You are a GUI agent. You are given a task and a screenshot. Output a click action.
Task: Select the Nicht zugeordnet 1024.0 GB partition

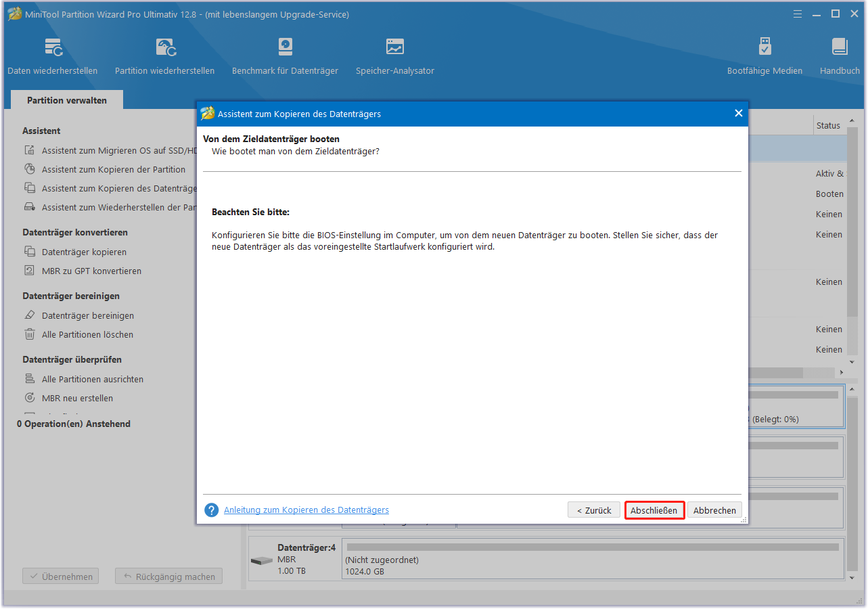[x=593, y=558]
